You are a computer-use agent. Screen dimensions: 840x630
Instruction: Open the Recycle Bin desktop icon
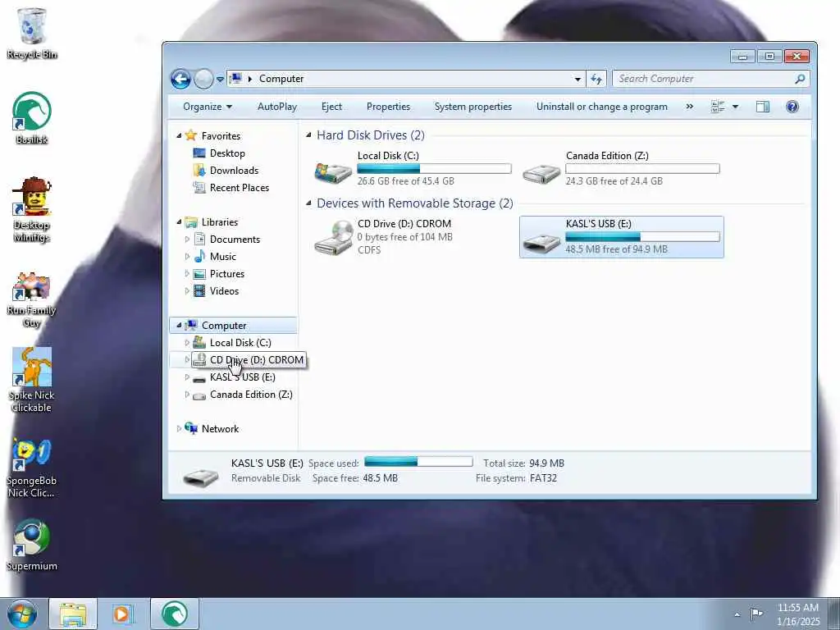pos(32,33)
